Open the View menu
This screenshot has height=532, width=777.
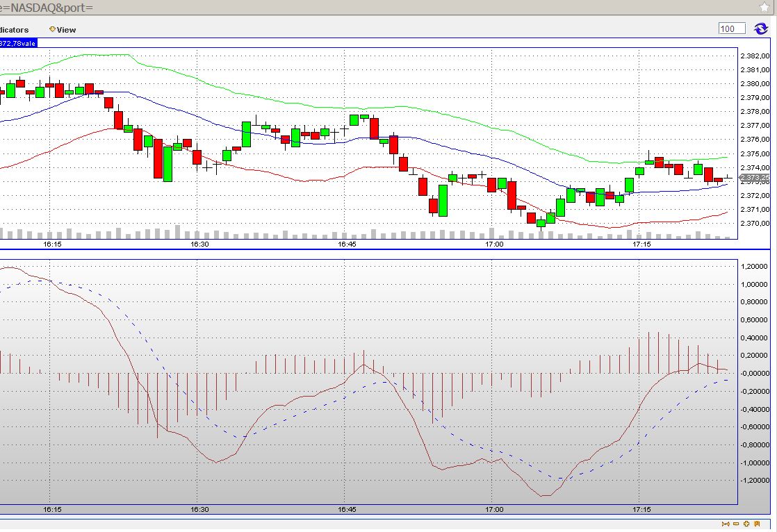click(67, 30)
